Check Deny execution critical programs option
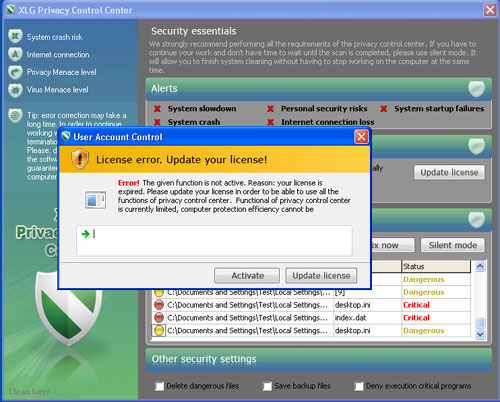Viewport: 500px width, 402px height. point(359,386)
